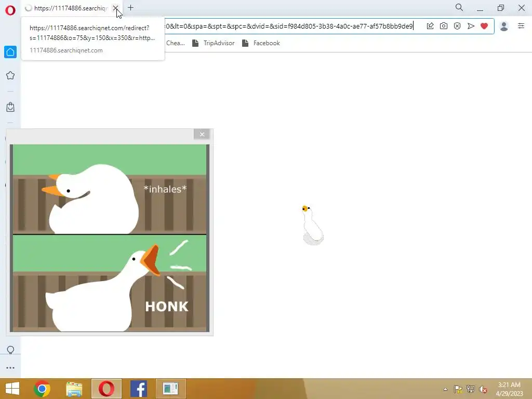This screenshot has width=532, height=399.
Task: Click the desktop goose on the page
Action: click(x=312, y=225)
